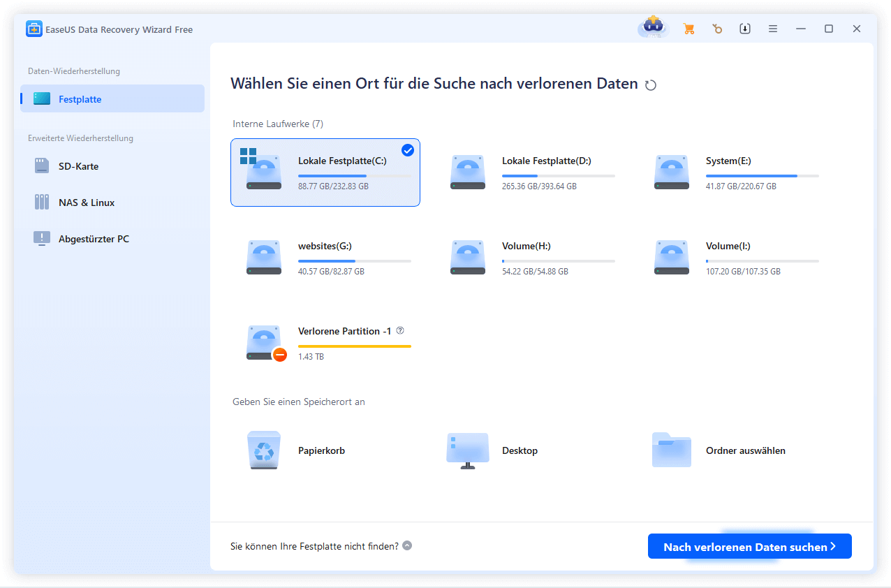The image size is (891, 588).
Task: Click the usage bar of drive C:
Action: coord(355,176)
